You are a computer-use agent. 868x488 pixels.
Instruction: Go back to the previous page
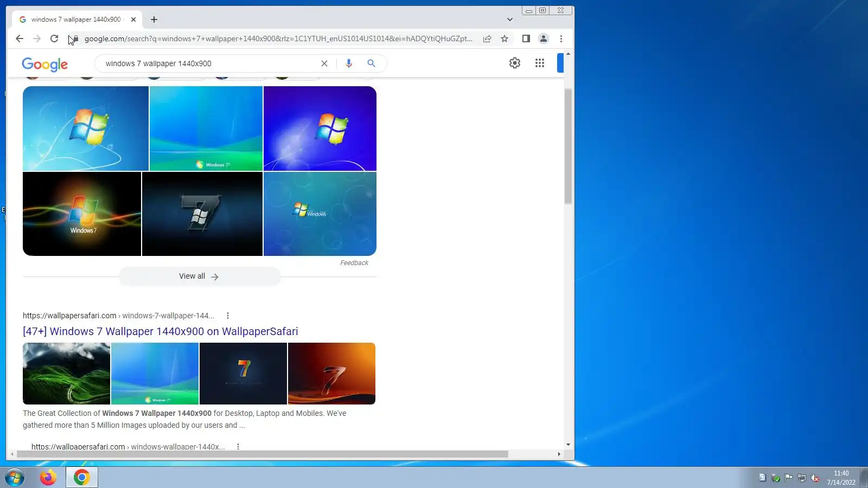pyautogui.click(x=20, y=38)
